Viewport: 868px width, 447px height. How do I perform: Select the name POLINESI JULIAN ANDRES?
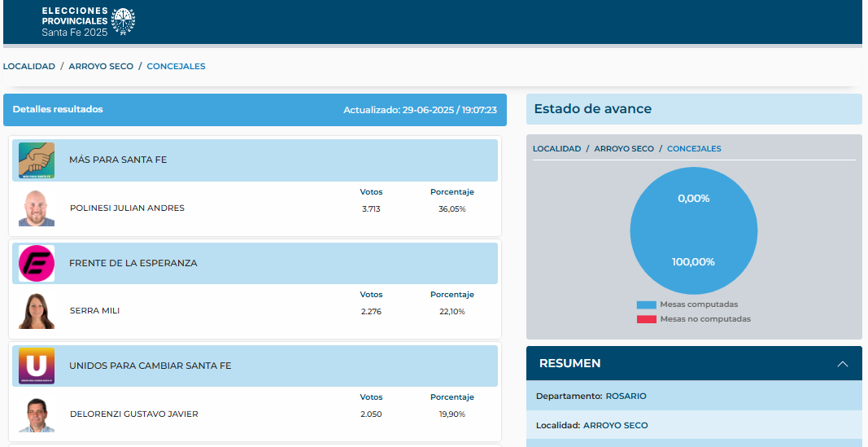tap(128, 208)
